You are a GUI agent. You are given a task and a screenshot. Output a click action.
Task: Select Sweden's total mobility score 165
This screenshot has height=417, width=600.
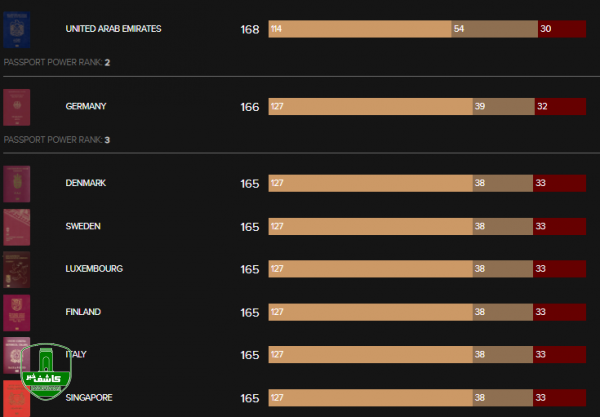(250, 227)
